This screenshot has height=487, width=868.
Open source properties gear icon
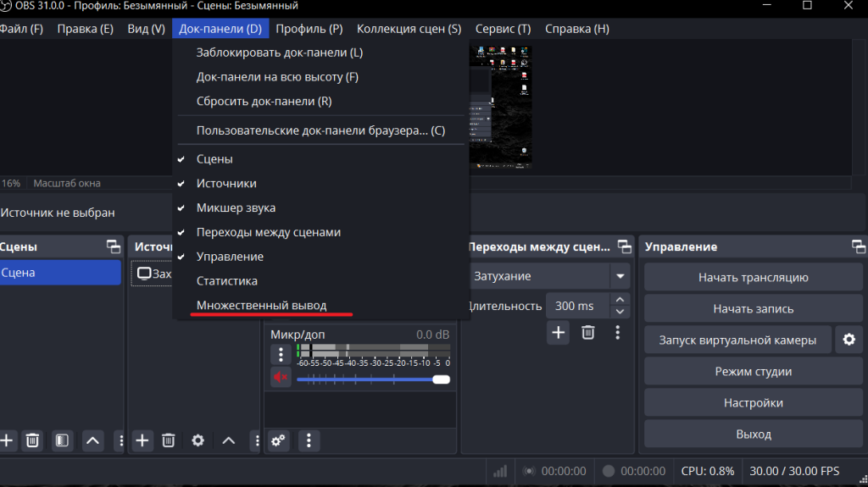(x=198, y=440)
